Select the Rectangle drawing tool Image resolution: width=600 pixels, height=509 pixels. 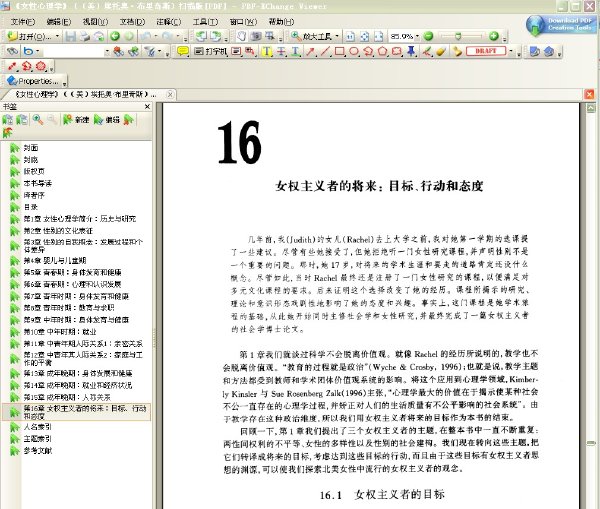pyautogui.click(x=339, y=51)
